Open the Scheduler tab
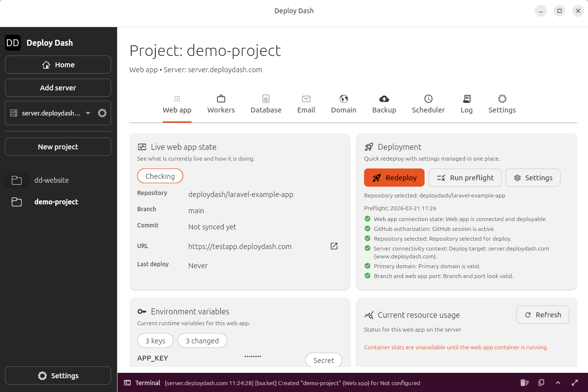588x392 pixels. point(428,104)
